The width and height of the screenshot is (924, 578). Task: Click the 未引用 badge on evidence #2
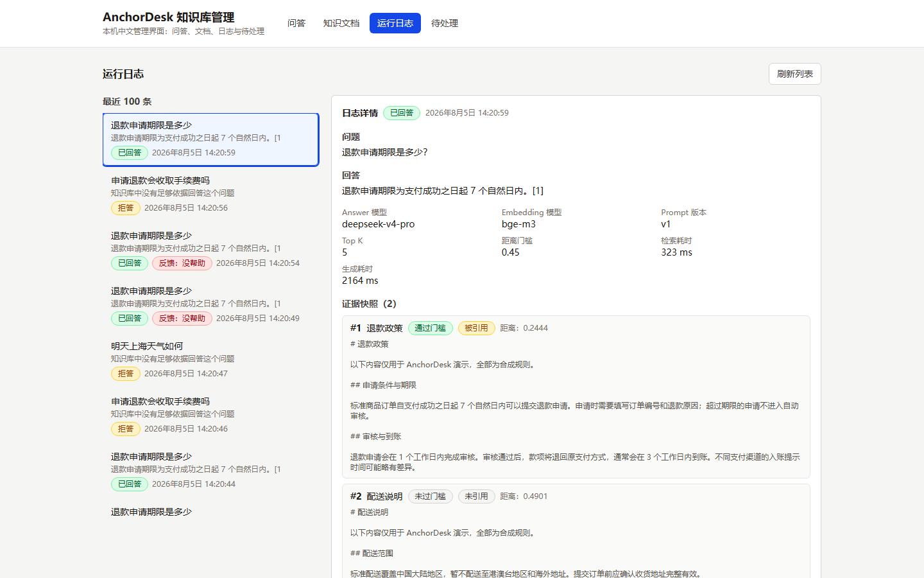pos(476,496)
